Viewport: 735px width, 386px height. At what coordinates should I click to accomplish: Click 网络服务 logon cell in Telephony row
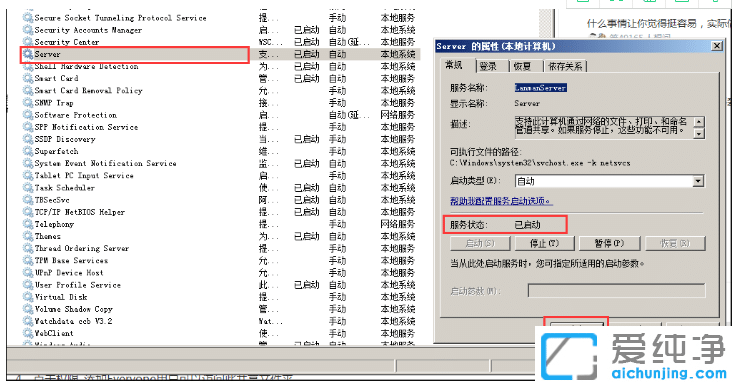coord(398,224)
